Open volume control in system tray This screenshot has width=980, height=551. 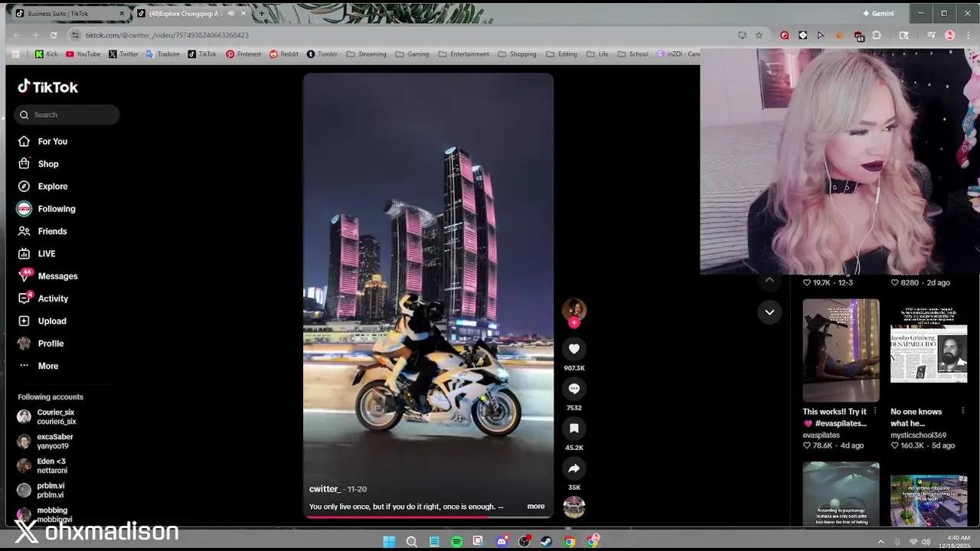click(x=926, y=542)
